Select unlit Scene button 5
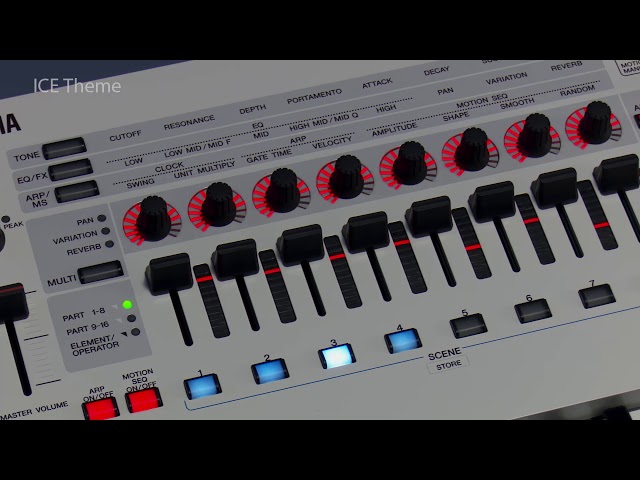 click(468, 326)
